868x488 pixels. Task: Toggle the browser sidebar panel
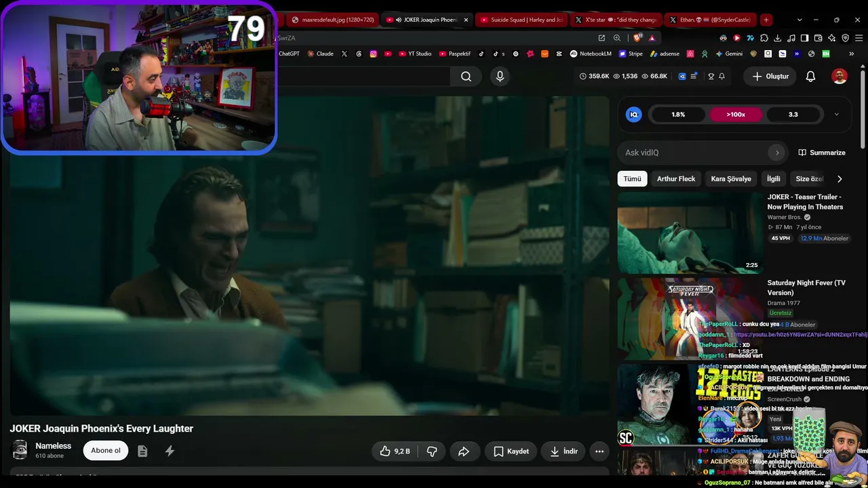805,38
